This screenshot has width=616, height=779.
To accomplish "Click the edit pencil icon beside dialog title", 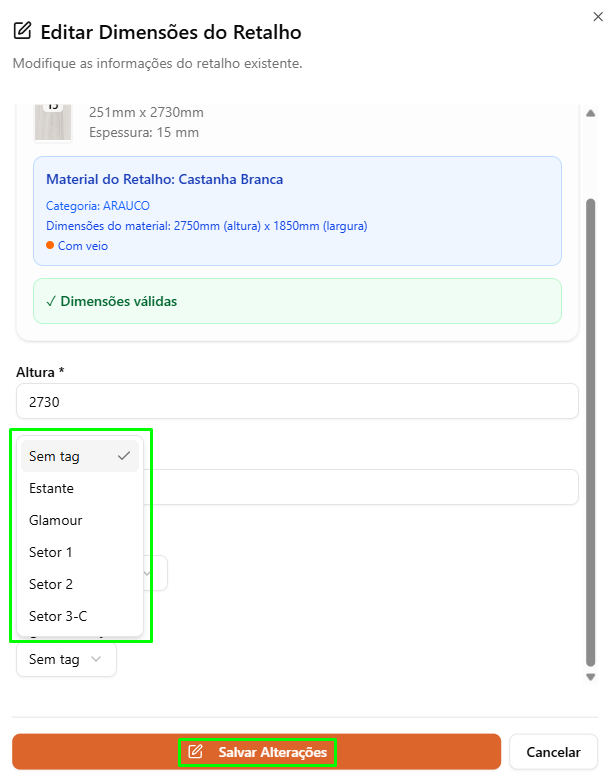I will (x=22, y=31).
